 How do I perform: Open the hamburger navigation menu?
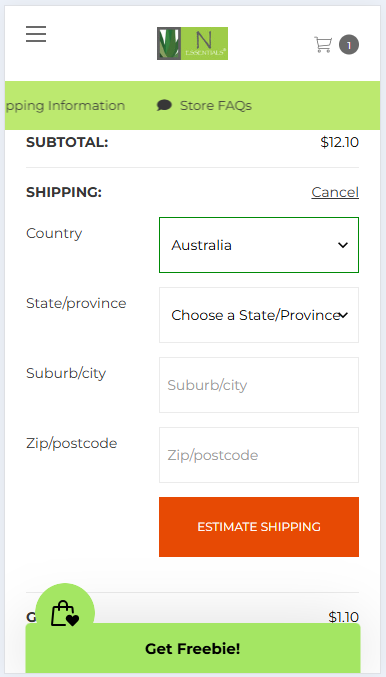pos(36,34)
